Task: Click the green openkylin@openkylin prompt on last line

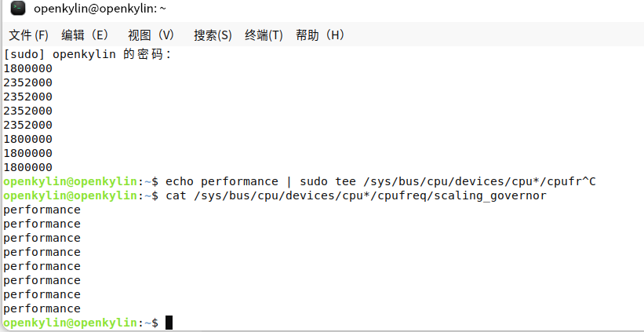Action: coord(71,323)
